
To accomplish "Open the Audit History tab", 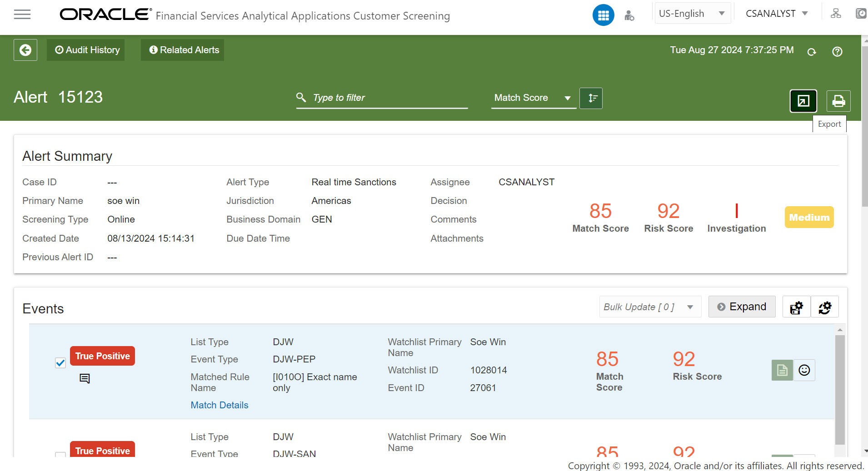I will [x=86, y=50].
